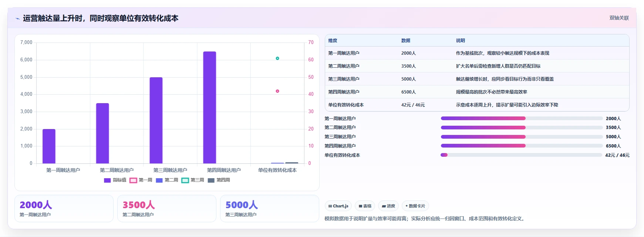This screenshot has width=644, height=237.
Task: Click the 6500人 cell in the table
Action: pyautogui.click(x=409, y=92)
